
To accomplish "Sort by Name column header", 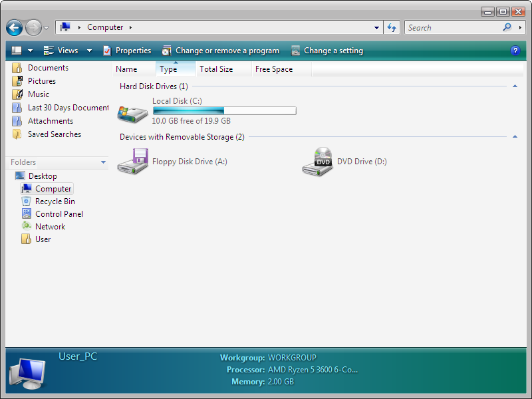I will tap(134, 69).
